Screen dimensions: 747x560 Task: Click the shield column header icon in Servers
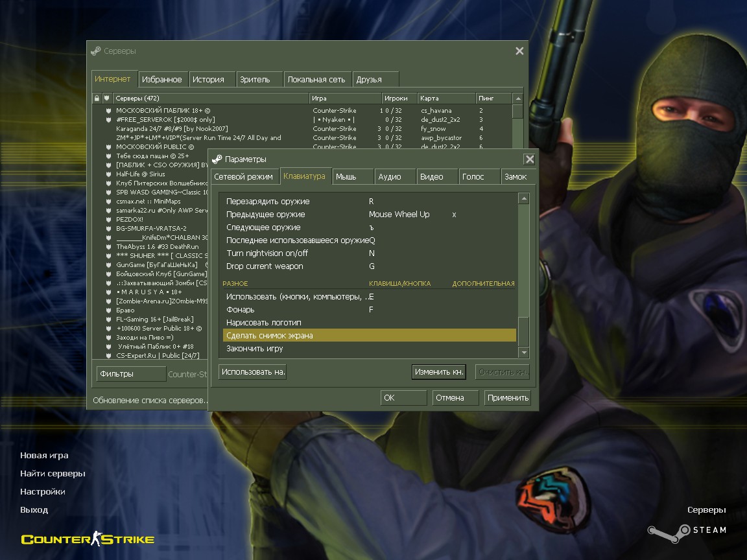coord(107,98)
